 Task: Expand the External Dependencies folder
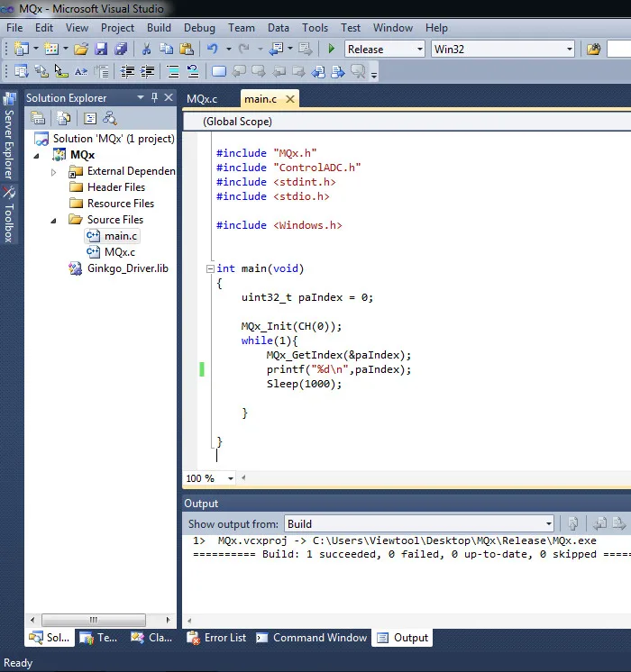point(53,172)
